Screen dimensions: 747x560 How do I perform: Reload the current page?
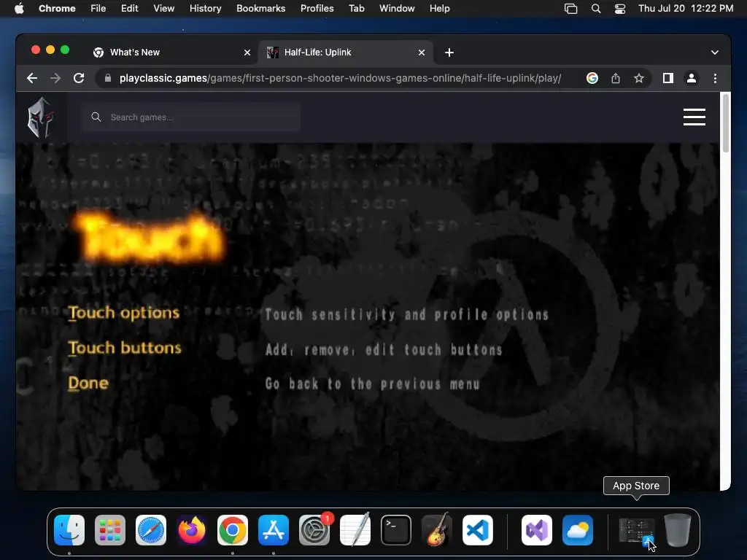pyautogui.click(x=79, y=78)
